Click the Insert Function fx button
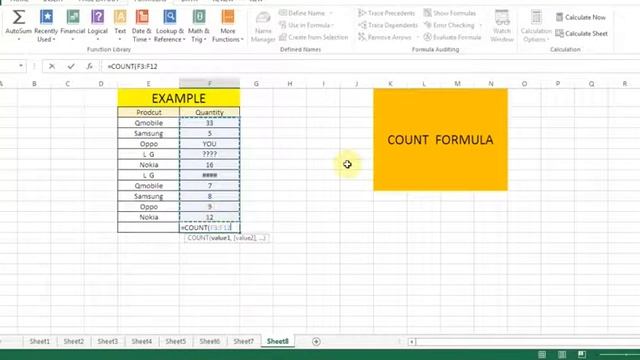 click(x=89, y=66)
